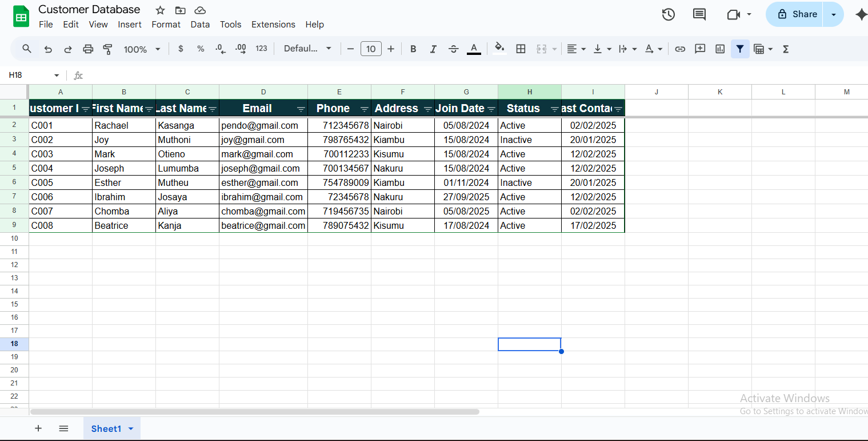868x441 pixels.
Task: Insert a comment using toolbar icon
Action: 700,49
